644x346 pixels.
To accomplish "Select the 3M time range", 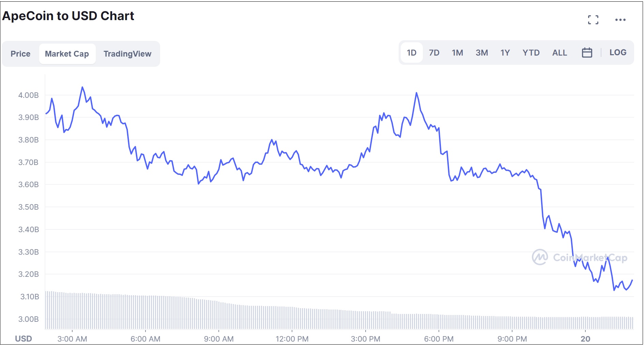I will click(x=481, y=52).
